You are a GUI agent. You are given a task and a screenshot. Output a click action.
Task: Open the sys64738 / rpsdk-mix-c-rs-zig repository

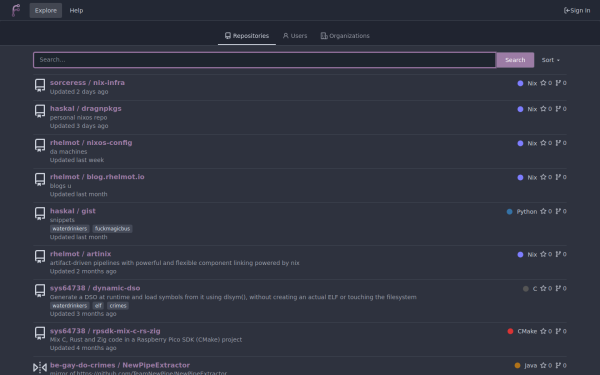click(x=105, y=331)
